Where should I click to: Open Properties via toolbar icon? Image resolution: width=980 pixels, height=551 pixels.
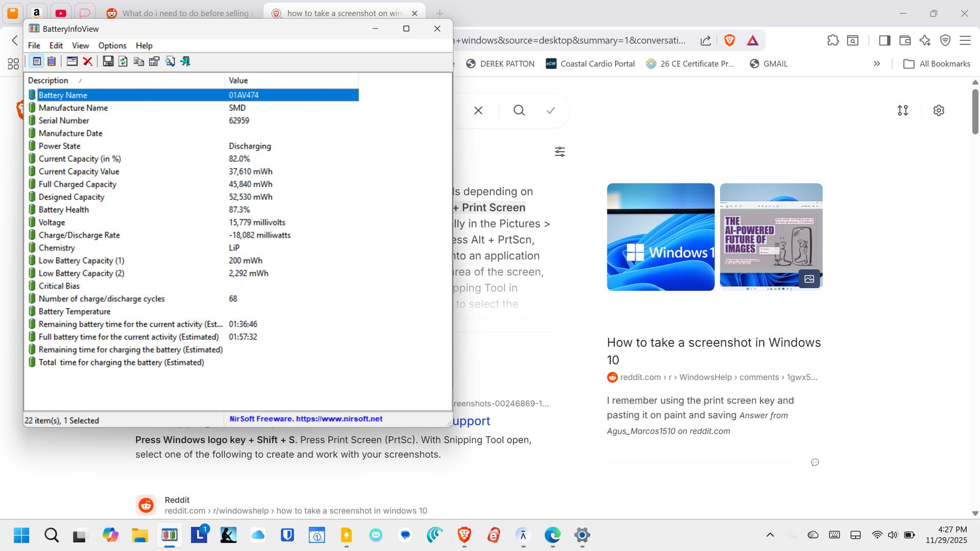point(154,61)
